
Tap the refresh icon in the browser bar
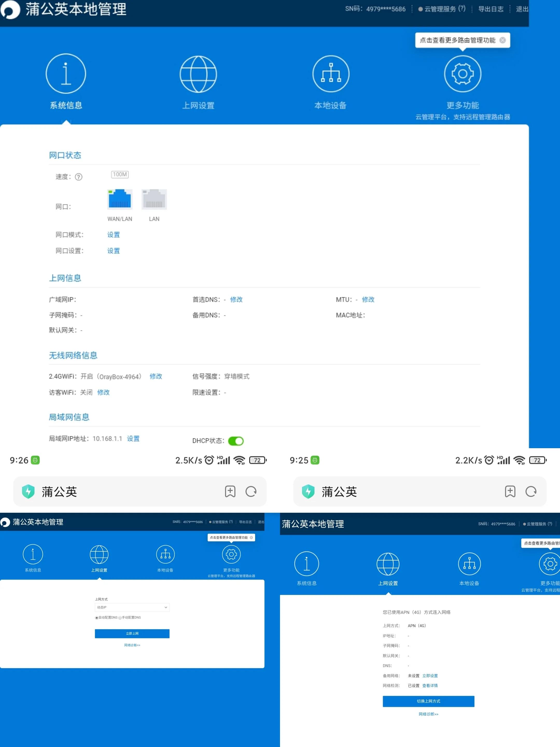(251, 492)
